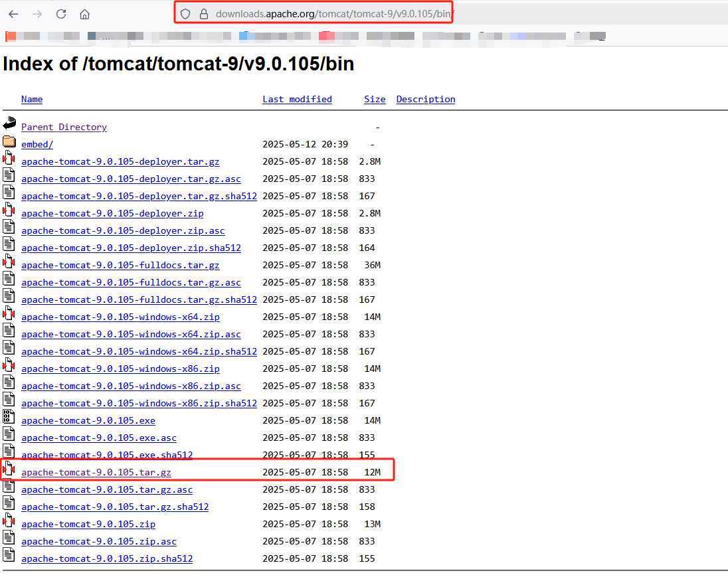This screenshot has height=579, width=728.
Task: Open apache-tomcat-9.0.105-deployer.zip.asc link
Action: pyautogui.click(x=123, y=230)
